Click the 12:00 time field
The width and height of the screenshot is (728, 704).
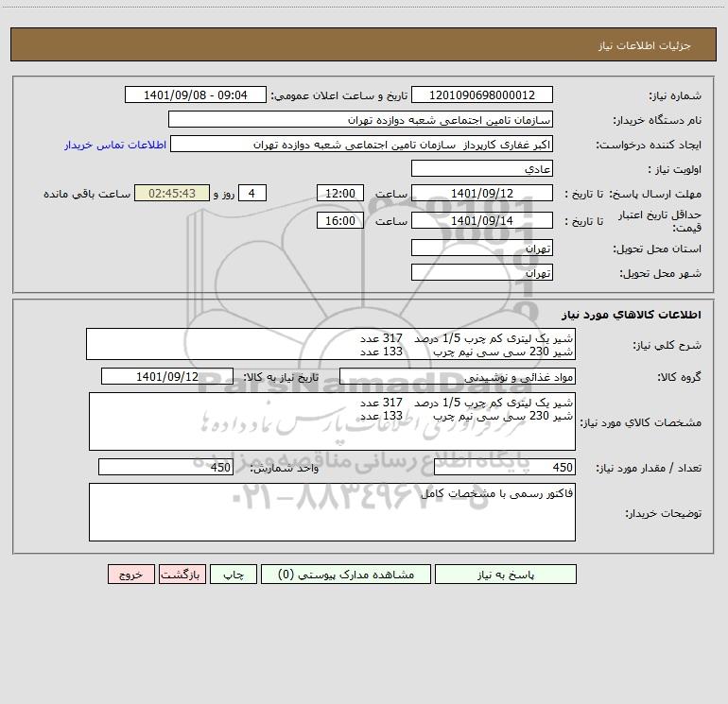(339, 193)
